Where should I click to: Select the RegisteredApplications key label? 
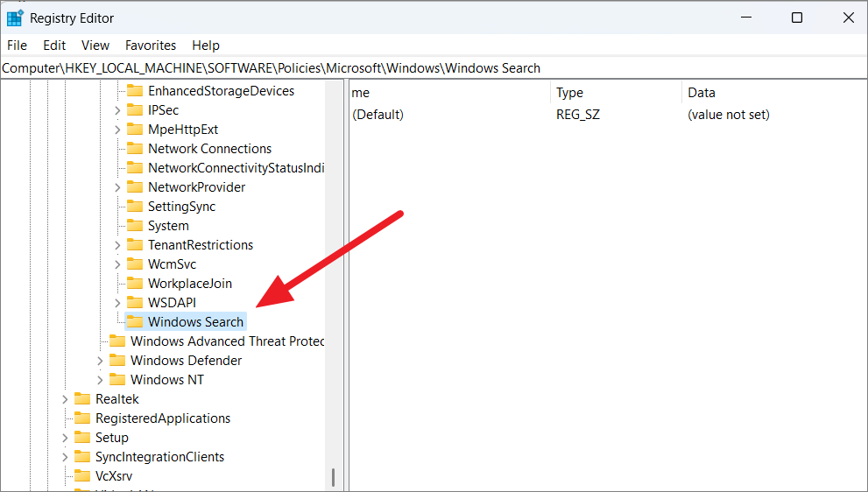(x=163, y=418)
